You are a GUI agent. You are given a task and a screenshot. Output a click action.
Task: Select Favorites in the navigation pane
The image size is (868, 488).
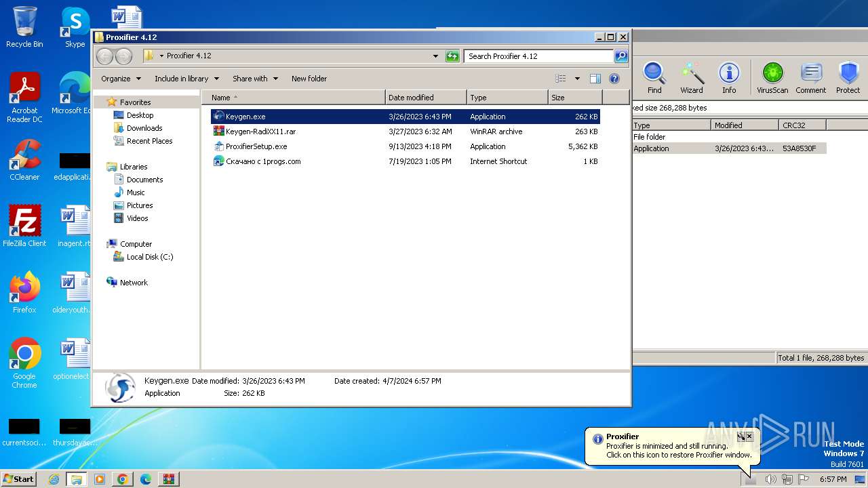coord(135,102)
